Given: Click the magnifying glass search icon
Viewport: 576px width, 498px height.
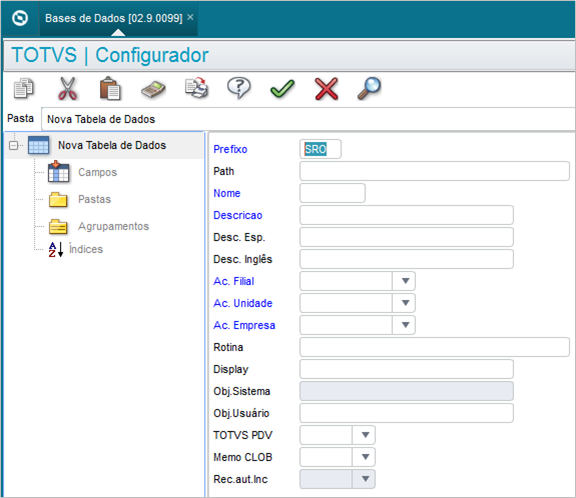Looking at the screenshot, I should (369, 88).
